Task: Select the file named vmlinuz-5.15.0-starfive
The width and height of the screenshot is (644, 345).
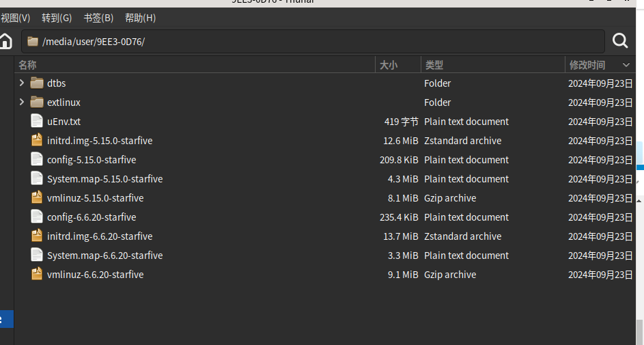Action: 96,198
